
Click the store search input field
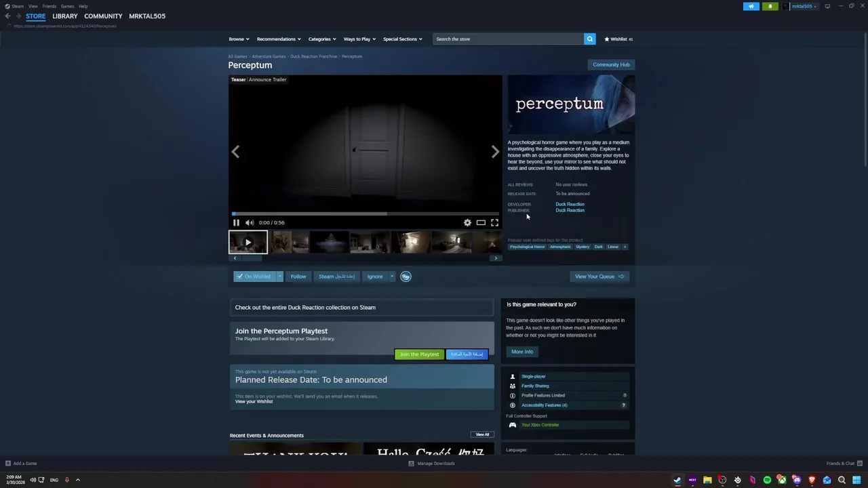509,39
